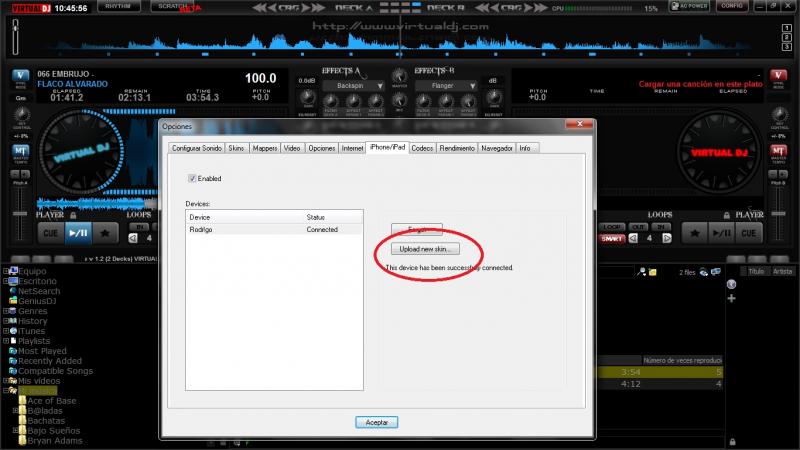The height and width of the screenshot is (450, 800).
Task: Click the loop IN button on deck B
Action: 660,227
